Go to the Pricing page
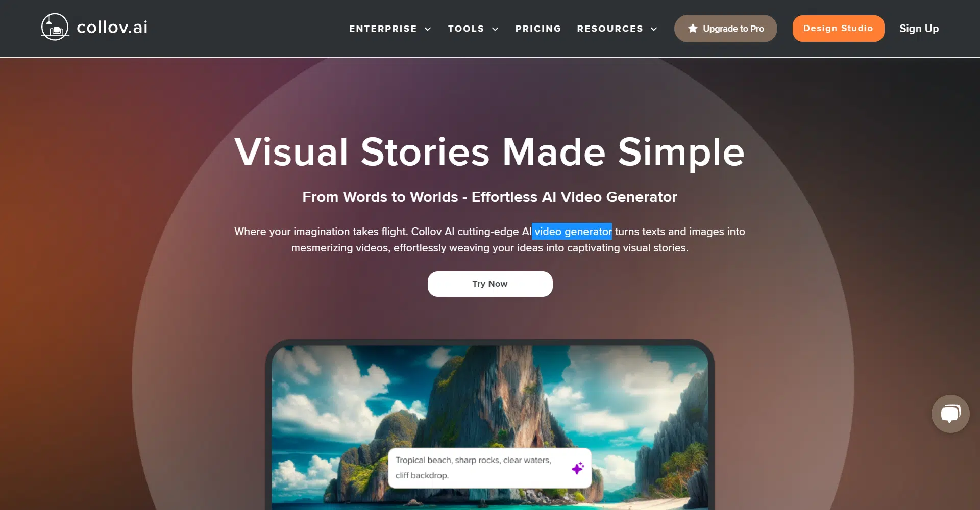The height and width of the screenshot is (510, 980). 538,29
